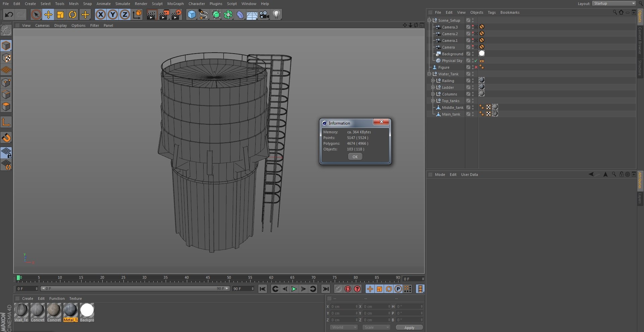
Task: Toggle Y-axis lock
Action: click(x=113, y=14)
